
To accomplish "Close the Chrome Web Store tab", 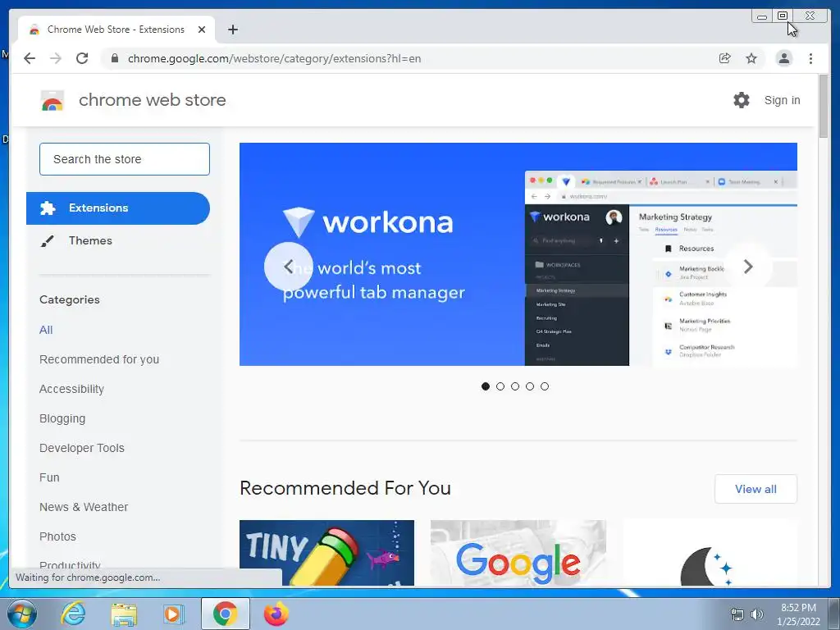I will point(202,30).
